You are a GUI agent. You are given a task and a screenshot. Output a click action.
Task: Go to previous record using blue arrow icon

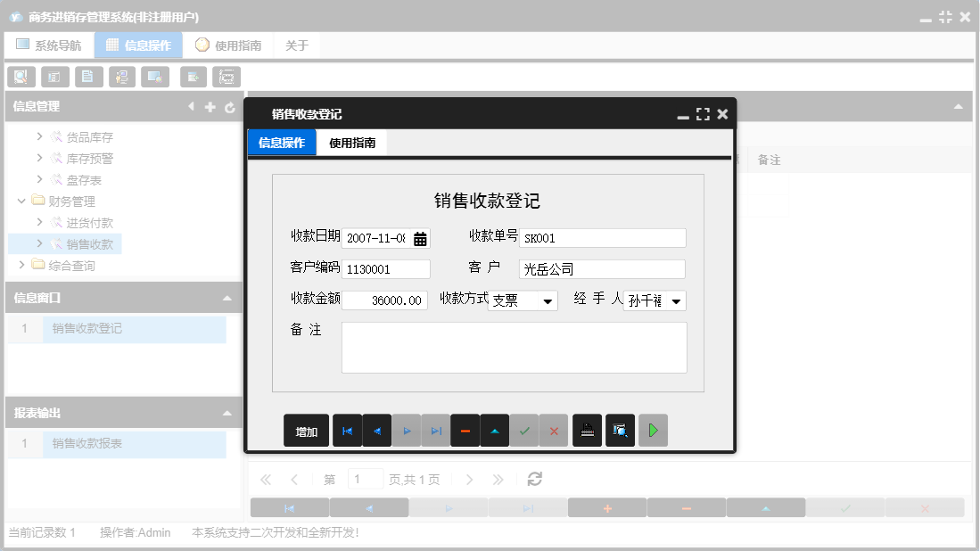(x=378, y=430)
